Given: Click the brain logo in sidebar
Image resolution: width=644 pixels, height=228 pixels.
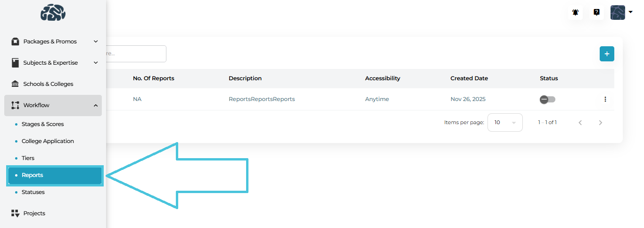Looking at the screenshot, I should click(53, 13).
